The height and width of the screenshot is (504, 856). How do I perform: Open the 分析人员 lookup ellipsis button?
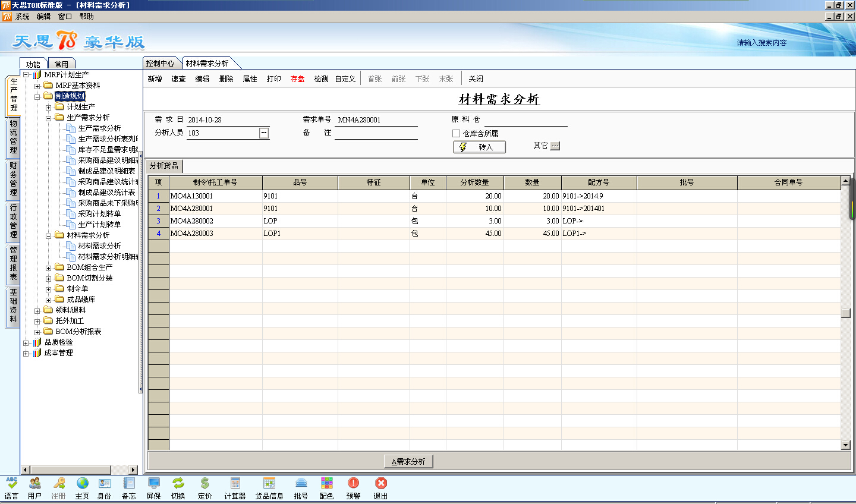[x=264, y=133]
